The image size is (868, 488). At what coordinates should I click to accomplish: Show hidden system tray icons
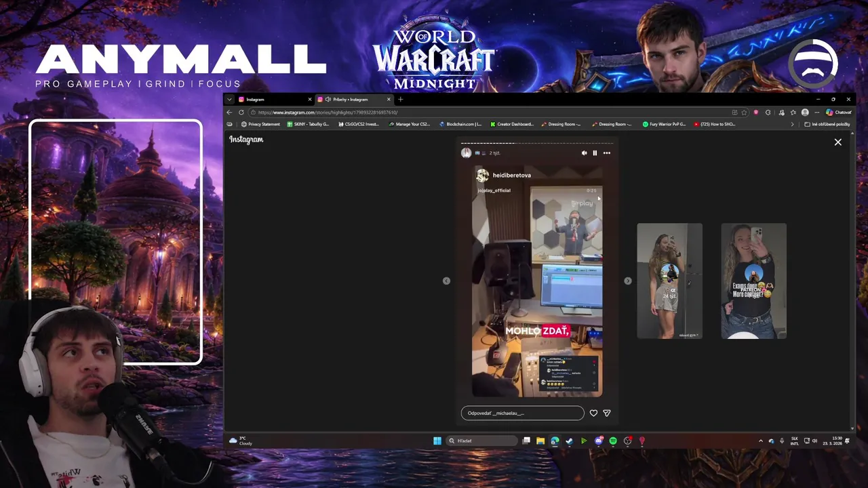pyautogui.click(x=760, y=441)
